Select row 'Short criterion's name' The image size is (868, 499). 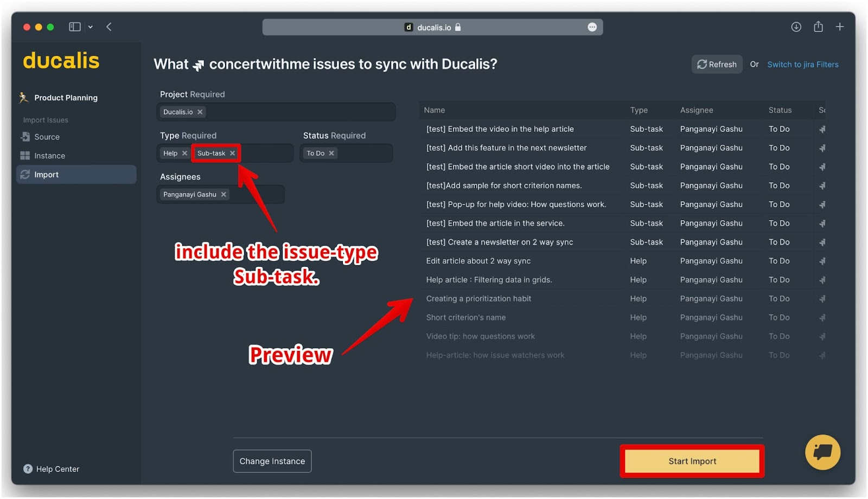tap(622, 318)
